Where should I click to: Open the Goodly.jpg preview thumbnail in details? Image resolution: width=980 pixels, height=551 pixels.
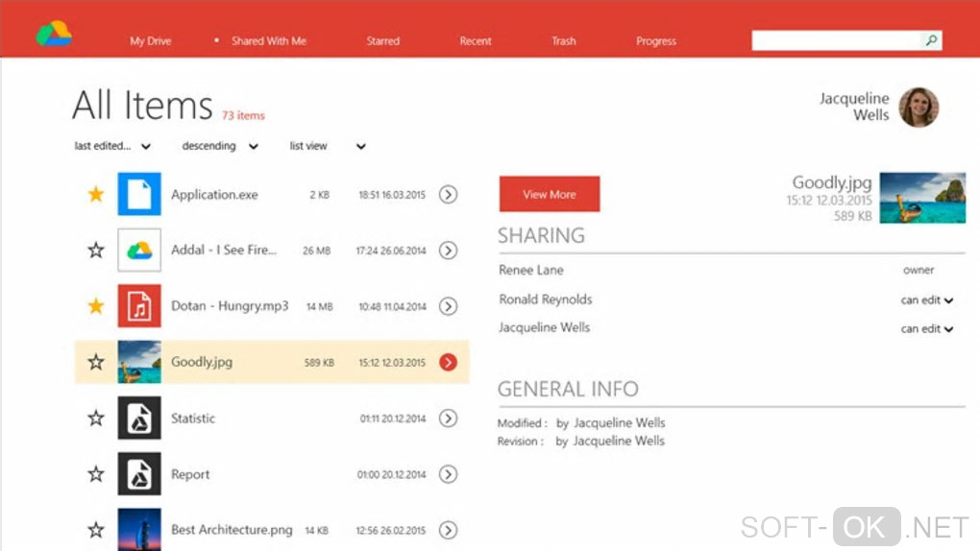(x=922, y=198)
